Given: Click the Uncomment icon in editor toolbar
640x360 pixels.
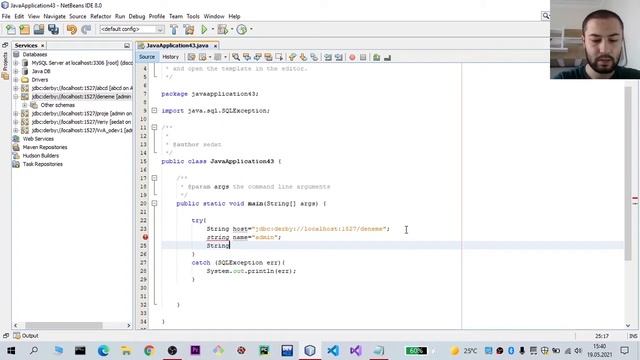Looking at the screenshot, I should pos(387,57).
